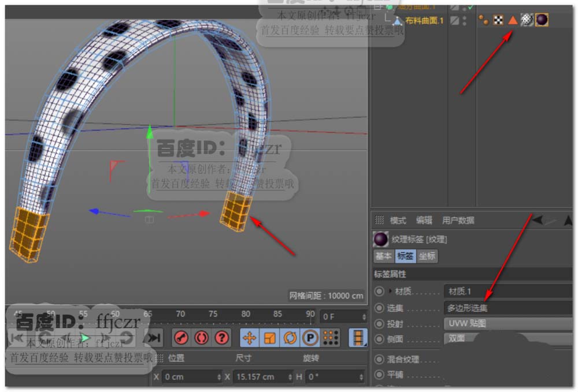Click the 基本 tab button
Viewport: 578px width, 392px height.
(384, 256)
